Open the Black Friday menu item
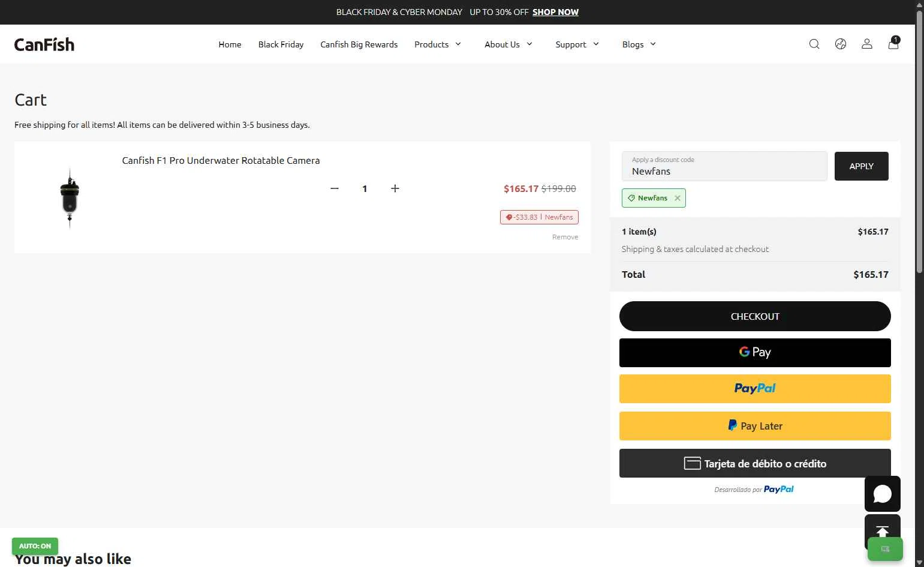Screen dimensions: 924x567 pos(281,44)
